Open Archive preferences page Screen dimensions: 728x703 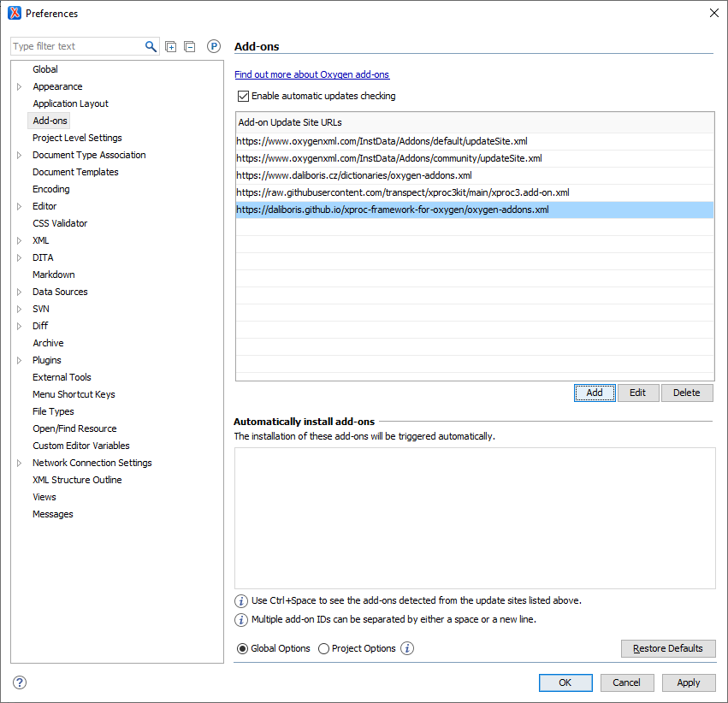coord(48,343)
